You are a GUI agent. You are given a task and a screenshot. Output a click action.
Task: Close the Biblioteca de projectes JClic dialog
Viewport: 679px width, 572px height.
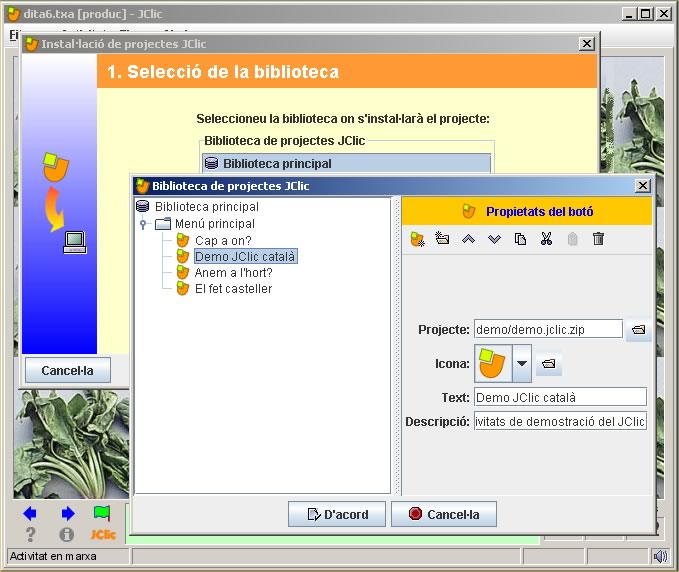click(643, 186)
